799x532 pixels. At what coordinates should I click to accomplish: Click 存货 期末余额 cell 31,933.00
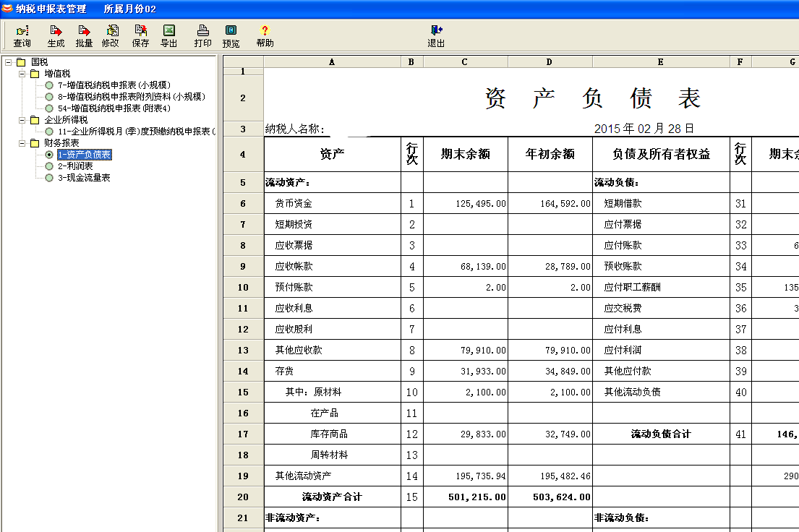(465, 371)
